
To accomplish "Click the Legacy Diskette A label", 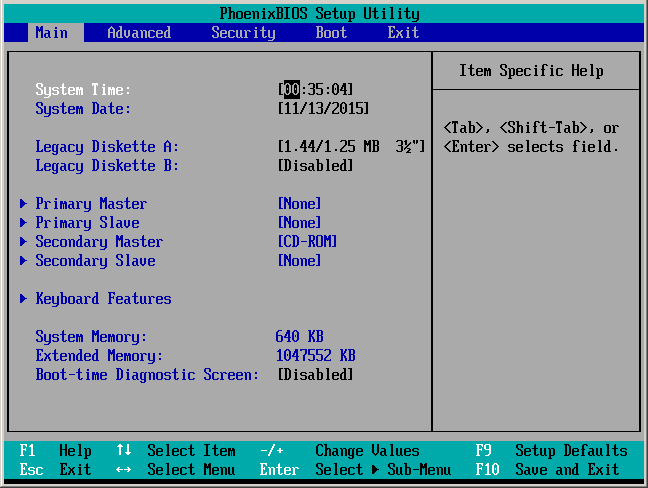I will [107, 147].
